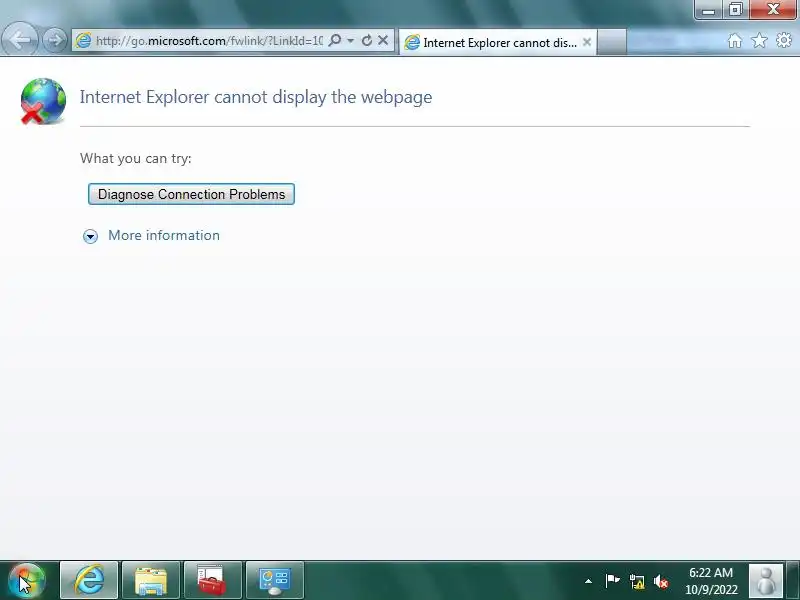Click the More information link text
The width and height of the screenshot is (800, 600).
[x=164, y=235]
